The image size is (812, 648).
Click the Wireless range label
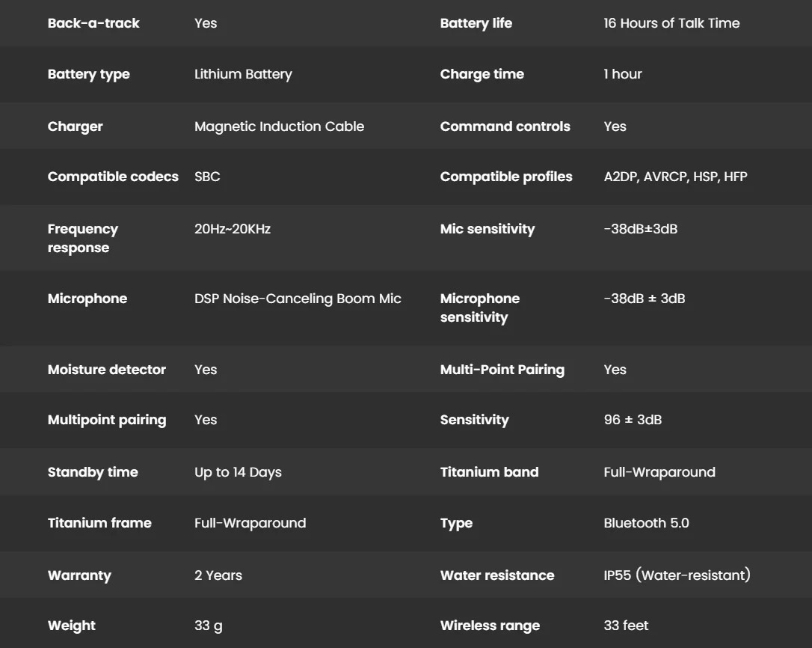tap(490, 626)
